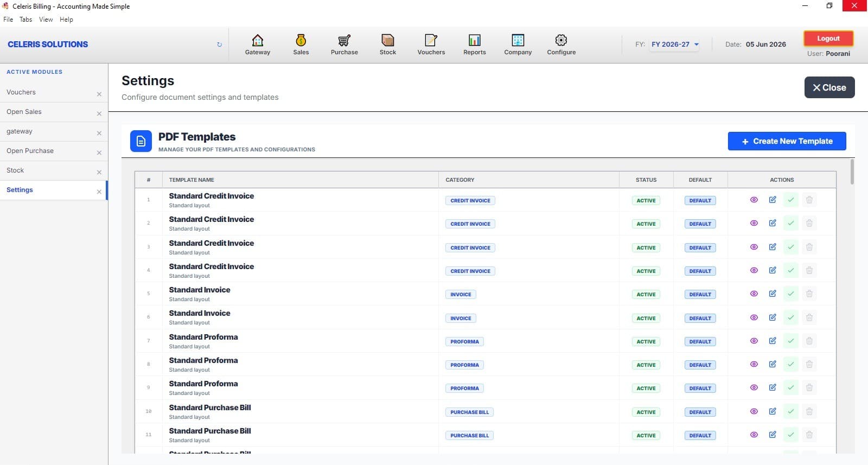
Task: Set row 4 template as default checkmark
Action: click(x=791, y=270)
